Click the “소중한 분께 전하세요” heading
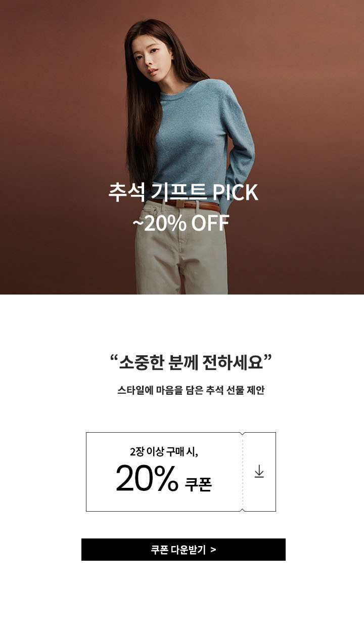Image resolution: width=364 pixels, height=625 pixels. click(x=190, y=362)
